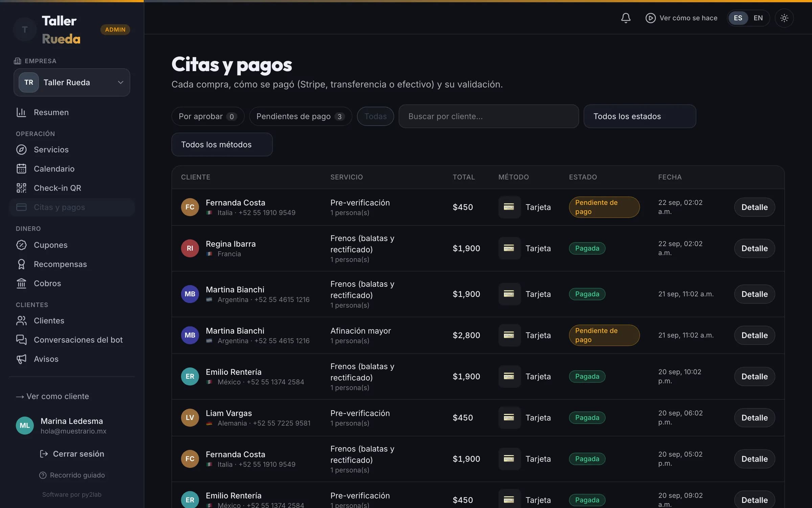Open the Ver como cliente link

(x=52, y=396)
